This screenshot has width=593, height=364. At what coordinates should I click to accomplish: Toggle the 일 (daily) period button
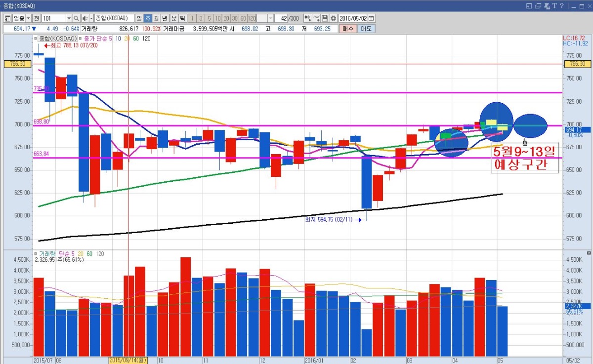point(139,18)
